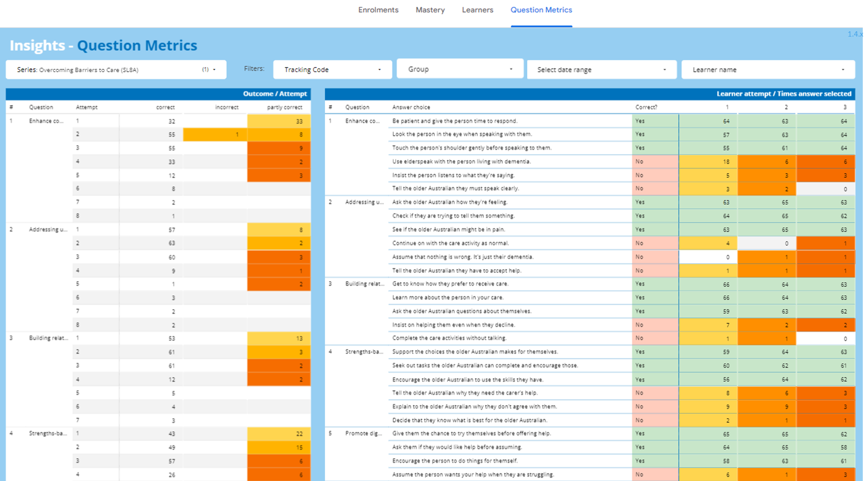Image resolution: width=868 pixels, height=481 pixels.
Task: Sort by the 'partly correct' column header
Action: click(x=284, y=107)
